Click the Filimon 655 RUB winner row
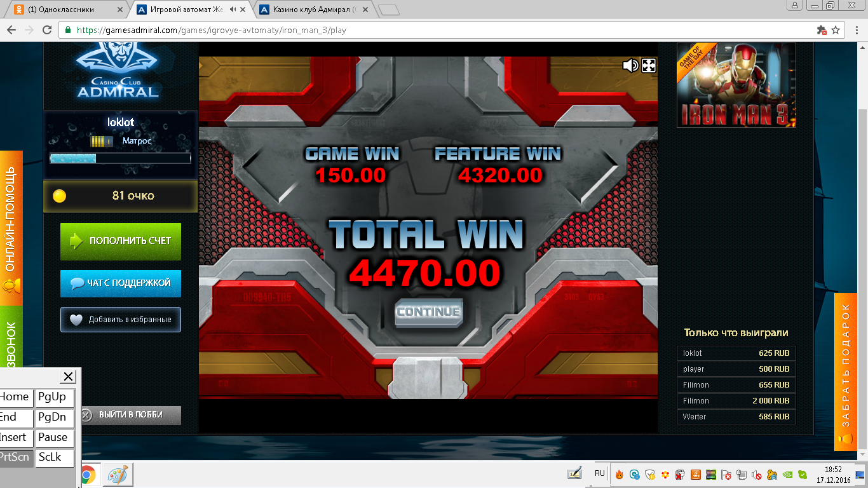This screenshot has width=868, height=488. pos(736,385)
